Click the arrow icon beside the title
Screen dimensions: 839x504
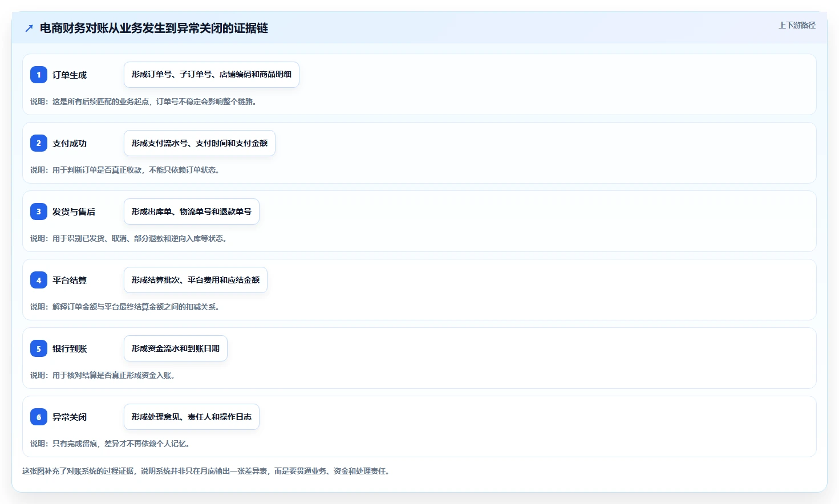(x=29, y=28)
